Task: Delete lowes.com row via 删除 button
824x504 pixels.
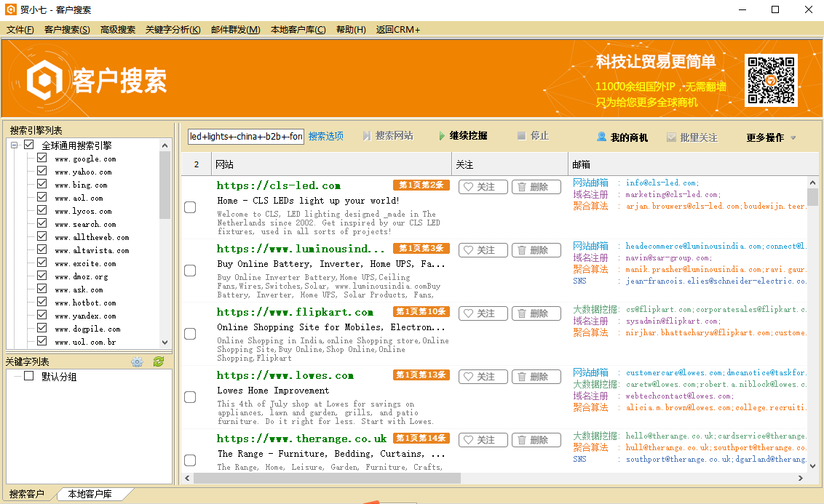Action: point(536,377)
